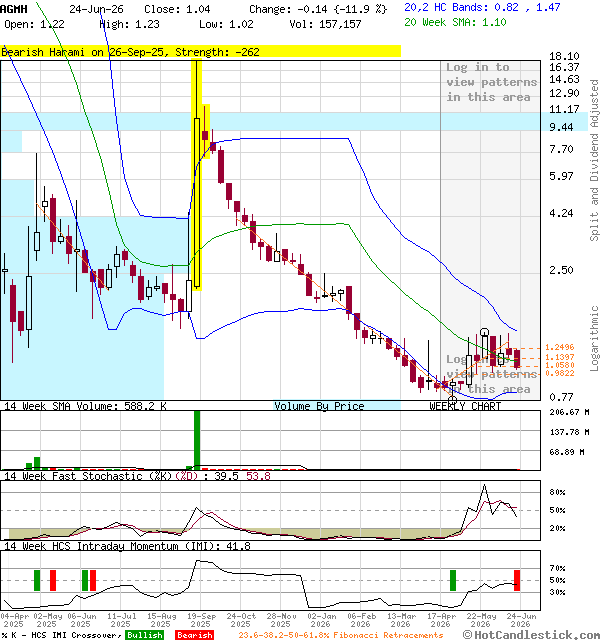Click the green IMI marker near April 2026

pyautogui.click(x=453, y=580)
